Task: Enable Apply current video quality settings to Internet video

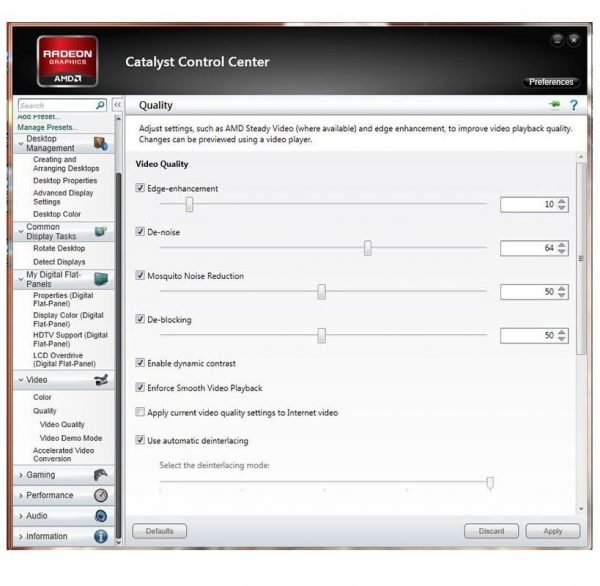Action: (x=140, y=412)
